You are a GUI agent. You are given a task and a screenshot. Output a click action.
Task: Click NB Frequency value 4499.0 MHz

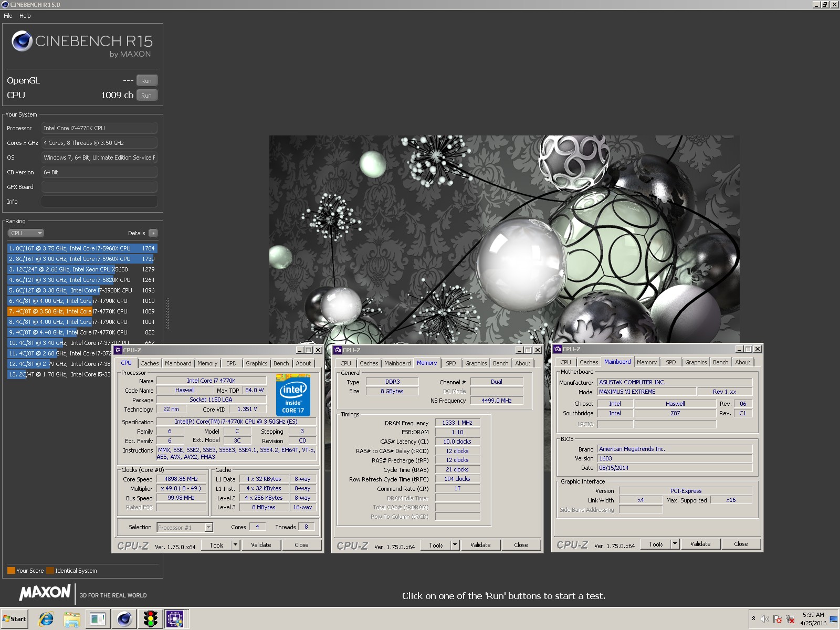497,401
